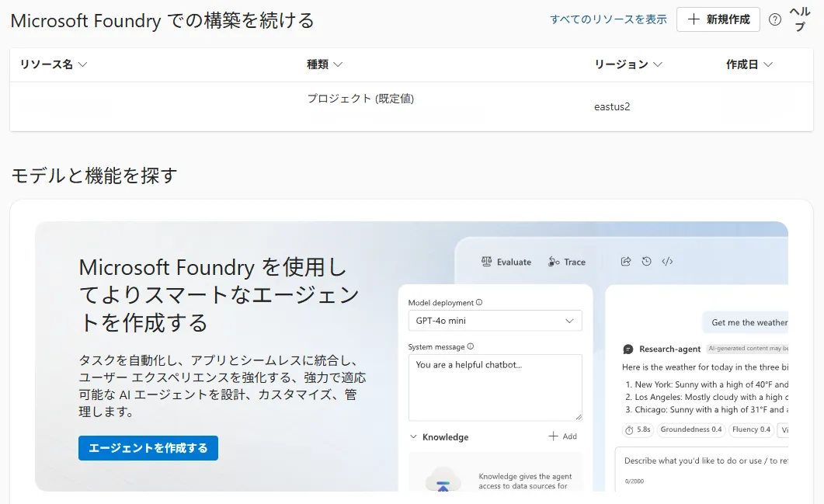Click the share icon in preview toolbar
The height and width of the screenshot is (504, 824).
coord(625,261)
